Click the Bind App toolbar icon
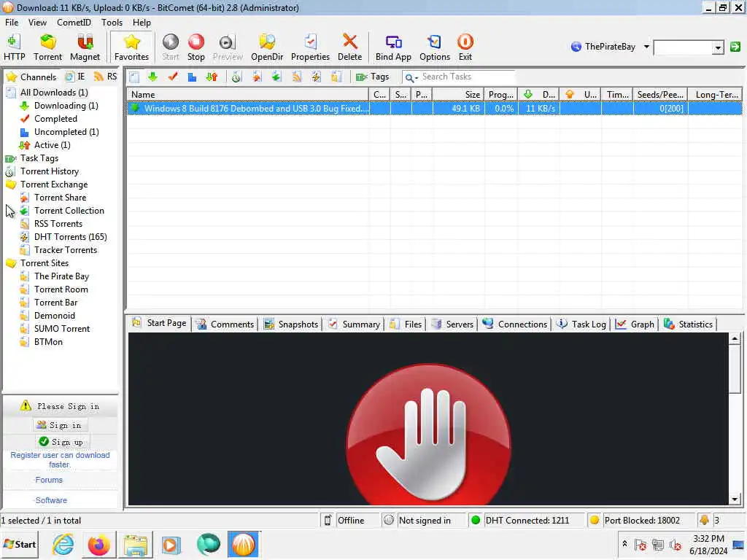Screen dimensions: 747x560 [x=393, y=47]
